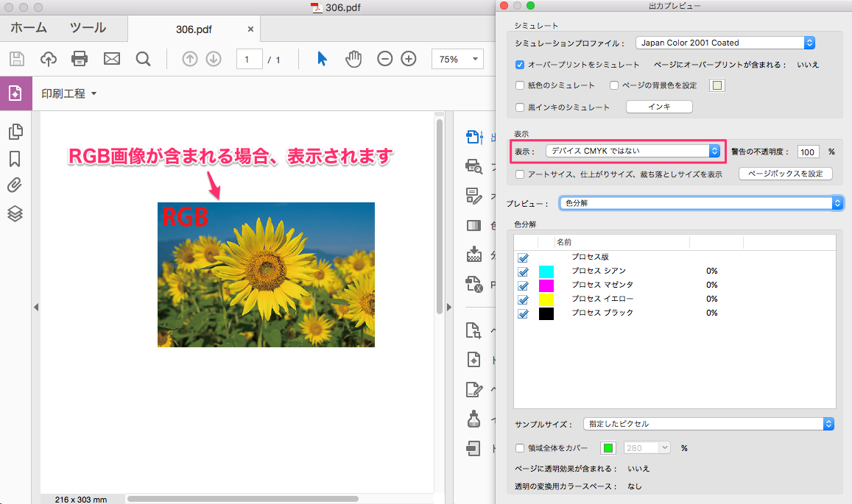
Task: Open search with the magnifier icon
Action: pos(143,59)
